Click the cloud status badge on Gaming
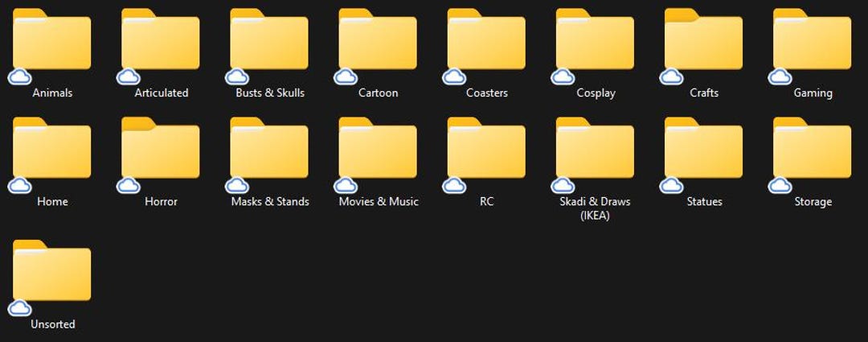 [x=780, y=76]
